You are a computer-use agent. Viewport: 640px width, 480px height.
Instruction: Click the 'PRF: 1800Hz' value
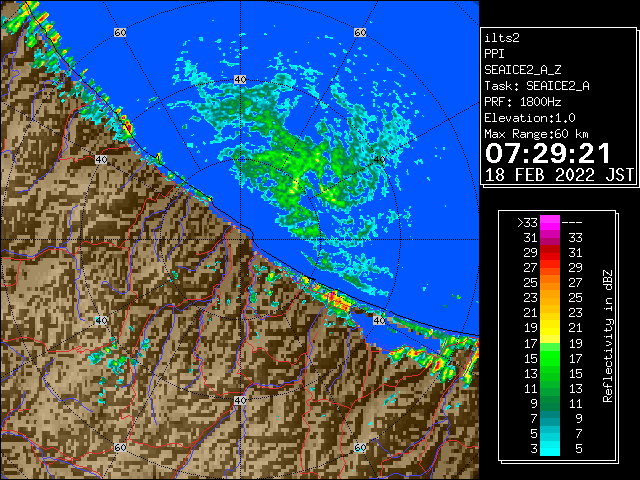[523, 102]
